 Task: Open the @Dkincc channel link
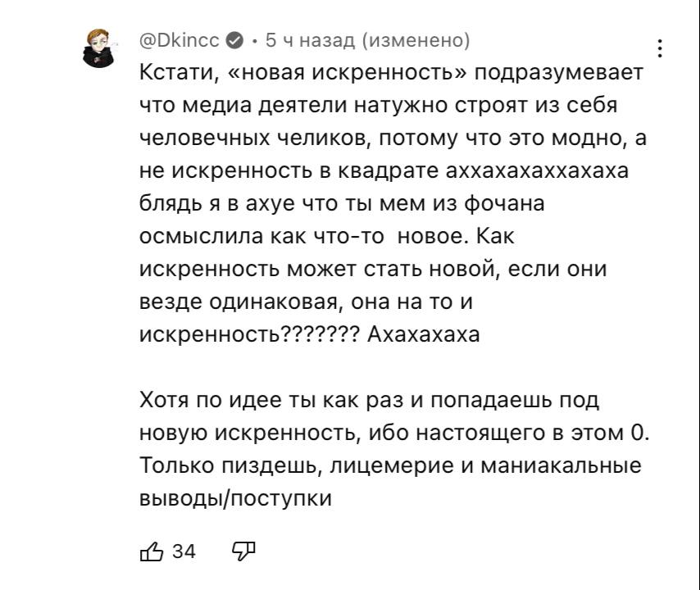pyautogui.click(x=180, y=40)
